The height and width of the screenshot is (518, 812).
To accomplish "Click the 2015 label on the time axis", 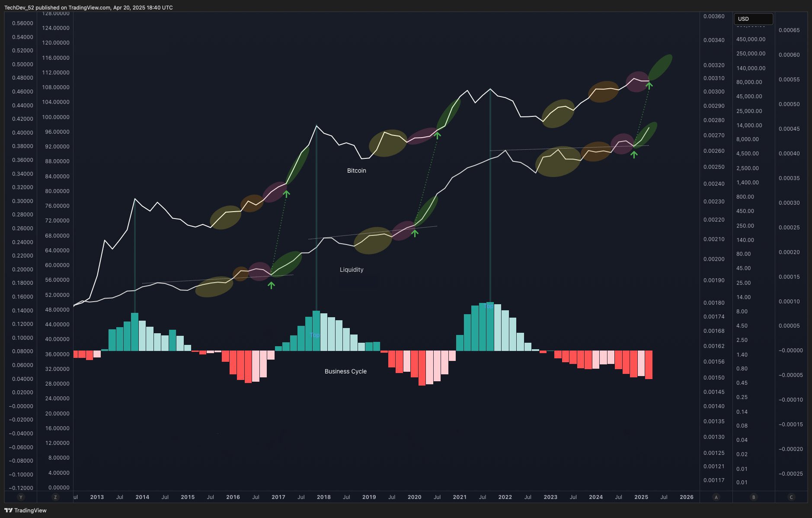I will coord(188,497).
